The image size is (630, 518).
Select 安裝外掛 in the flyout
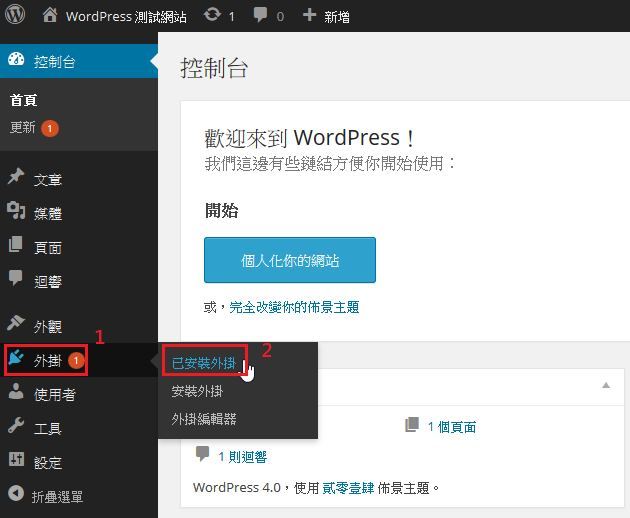point(197,391)
